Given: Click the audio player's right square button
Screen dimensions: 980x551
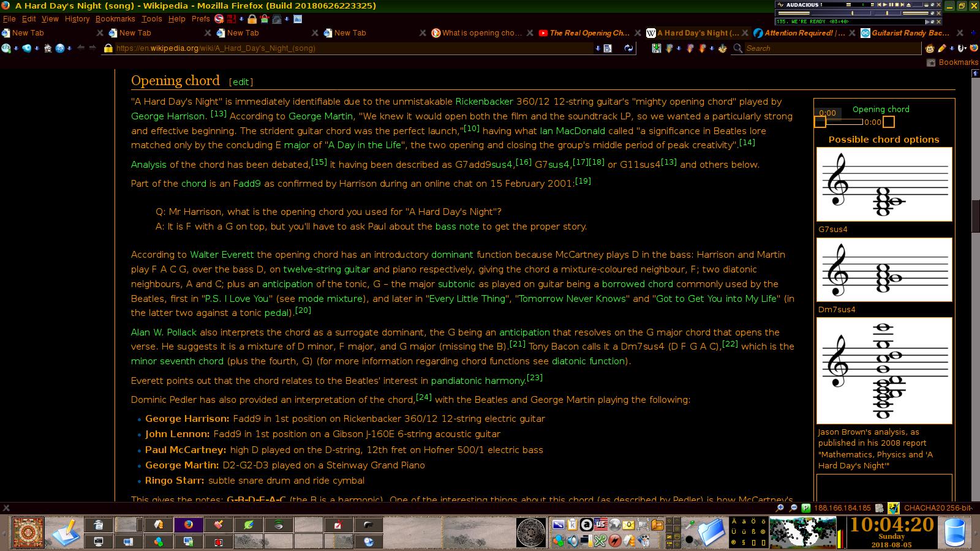Looking at the screenshot, I should 889,122.
